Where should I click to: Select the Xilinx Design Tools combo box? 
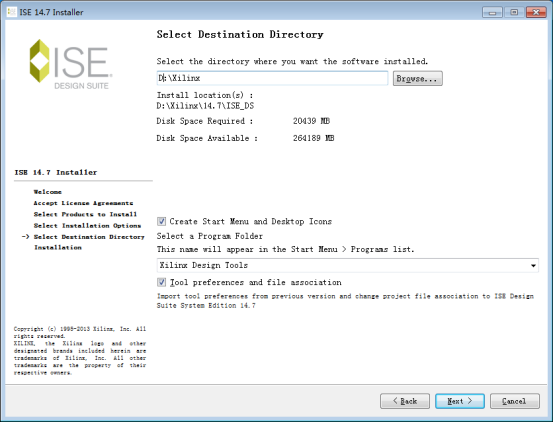(348, 265)
